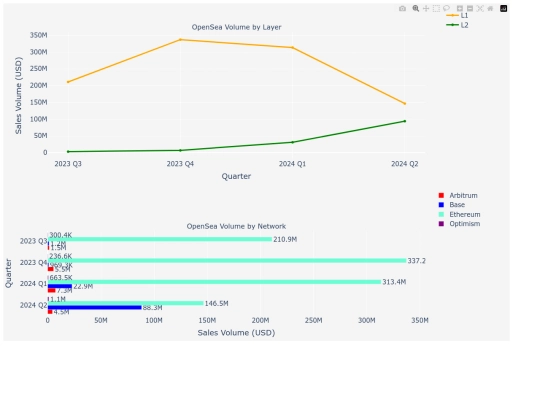Choose the Lasso Select tool
The height and width of the screenshot is (405, 540).
pyautogui.click(x=446, y=8)
